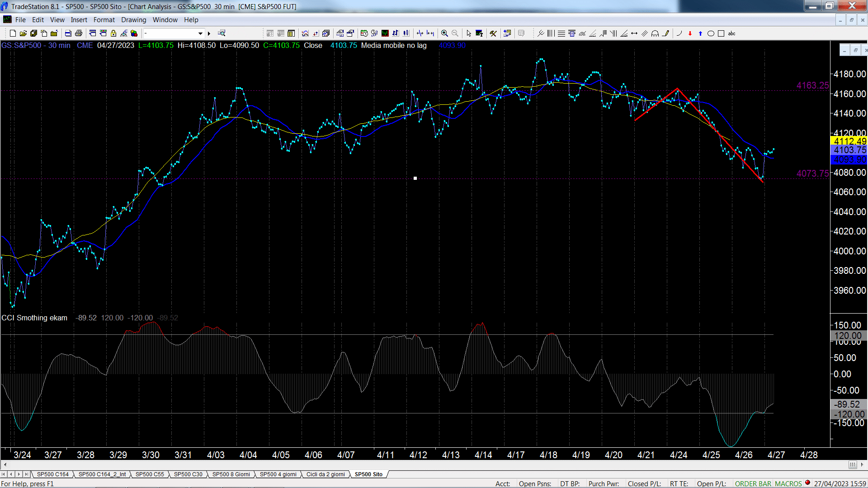Click the yellow 4112.49 price tag

click(849, 141)
